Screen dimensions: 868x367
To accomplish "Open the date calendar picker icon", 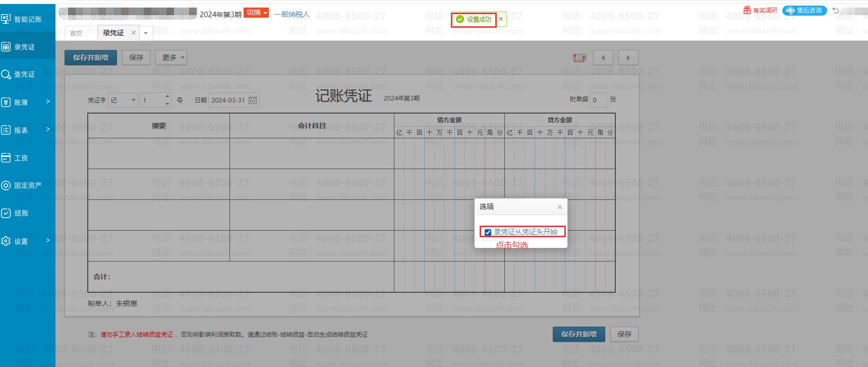I will coord(253,100).
